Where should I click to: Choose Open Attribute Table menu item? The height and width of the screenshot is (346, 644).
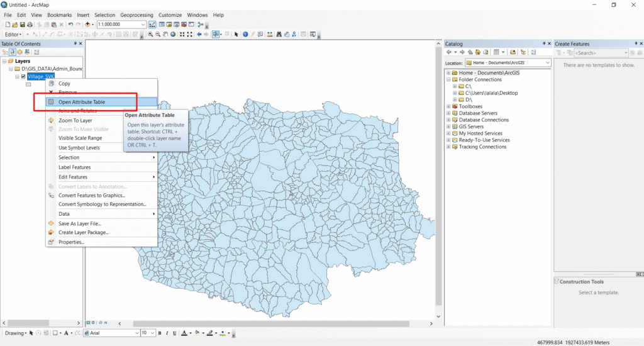tap(101, 102)
